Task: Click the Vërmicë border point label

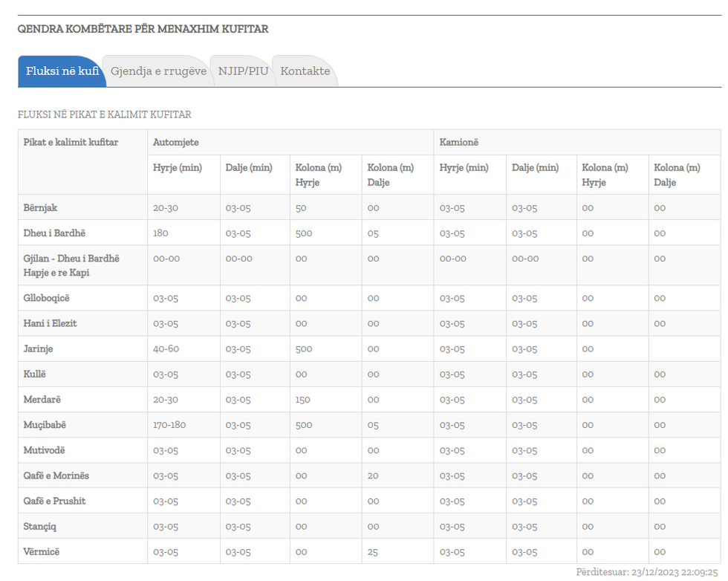Action: click(42, 552)
